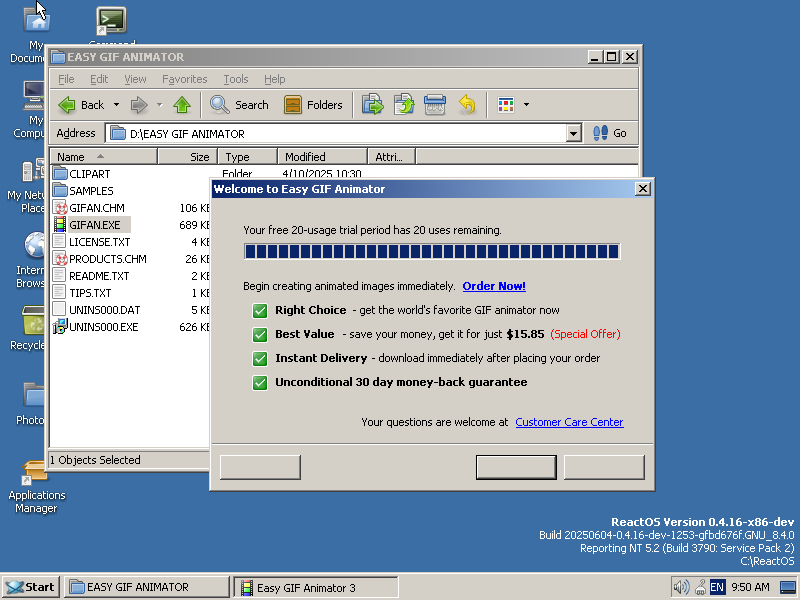Click the Copy To toolbar icon
Image resolution: width=800 pixels, height=600 pixels.
[x=404, y=105]
